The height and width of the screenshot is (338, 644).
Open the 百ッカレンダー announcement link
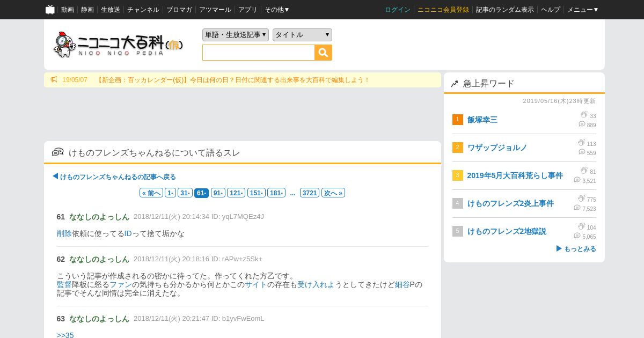(x=233, y=80)
